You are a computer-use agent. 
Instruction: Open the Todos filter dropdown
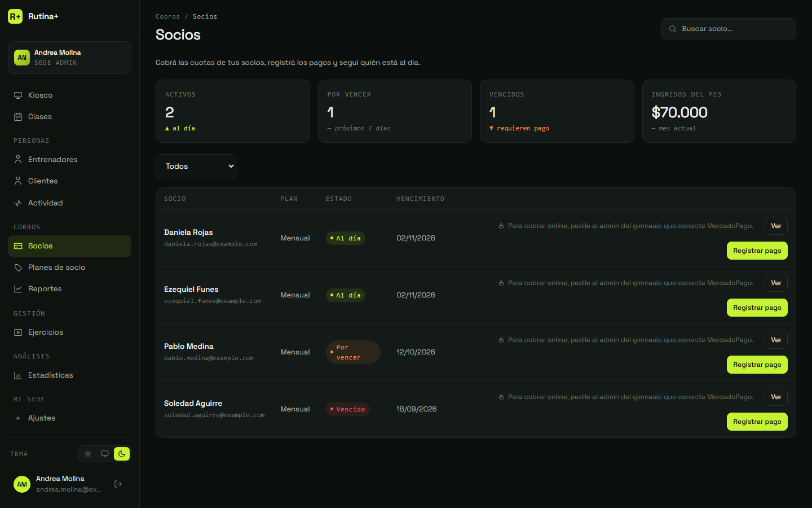click(x=196, y=166)
